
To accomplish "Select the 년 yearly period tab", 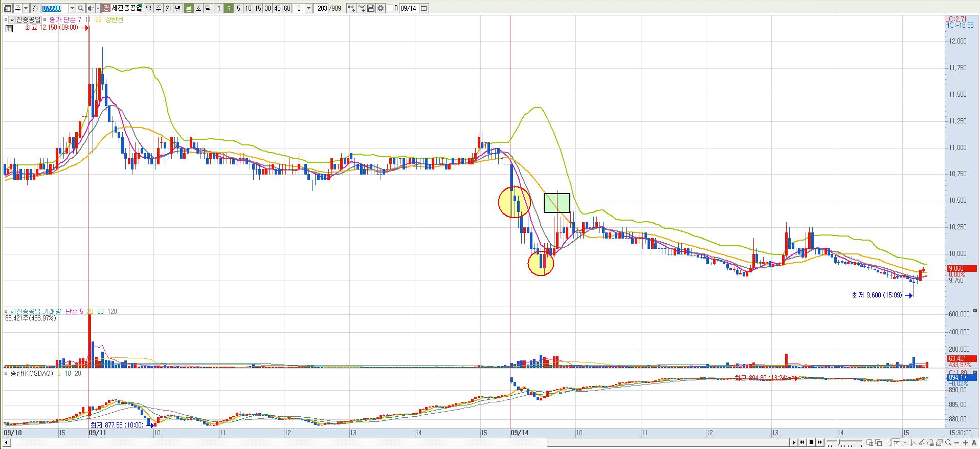I will coord(177,8).
